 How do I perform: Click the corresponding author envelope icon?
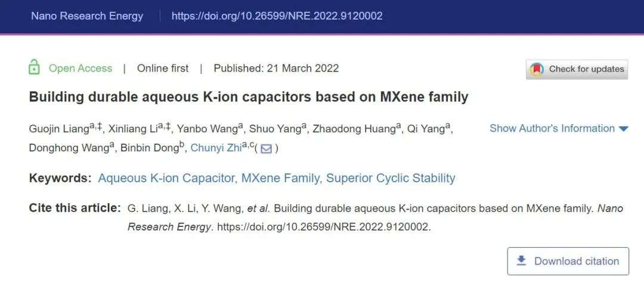266,148
